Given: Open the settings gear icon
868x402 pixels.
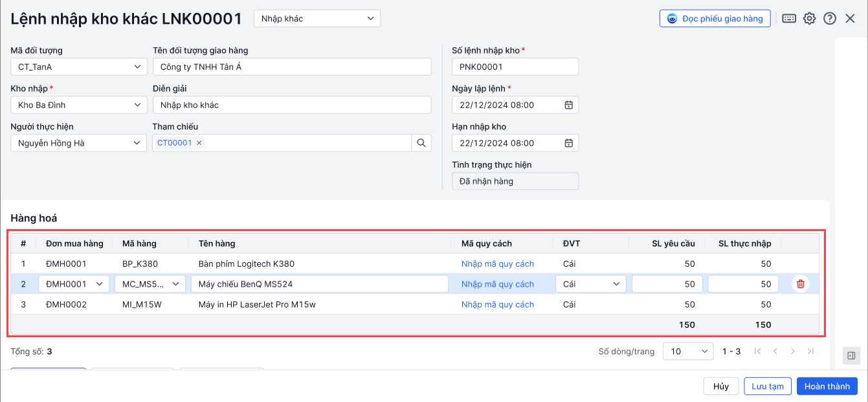Looking at the screenshot, I should [x=809, y=19].
